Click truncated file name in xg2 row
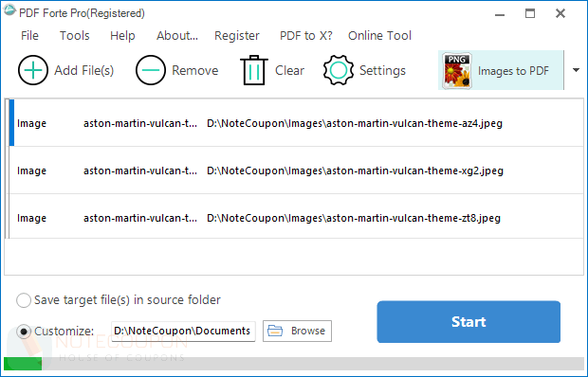Viewport: 588px width, 377px height. pos(140,171)
